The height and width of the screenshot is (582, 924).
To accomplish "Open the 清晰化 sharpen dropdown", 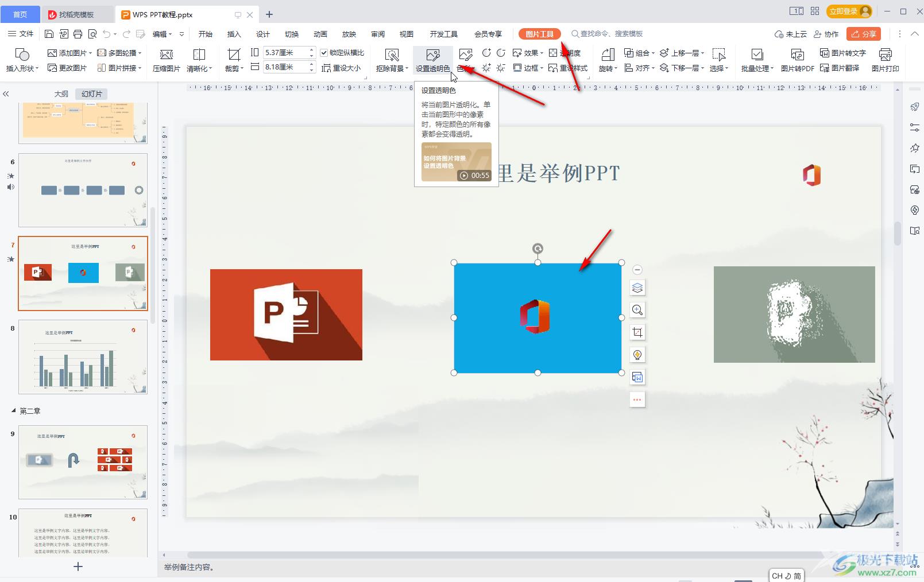I will [x=199, y=60].
